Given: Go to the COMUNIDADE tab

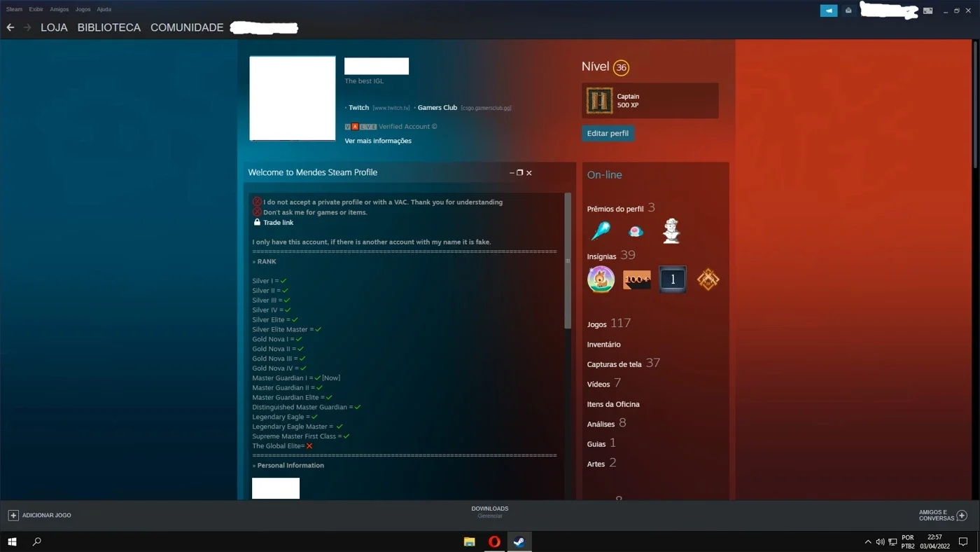Looking at the screenshot, I should coord(187,27).
